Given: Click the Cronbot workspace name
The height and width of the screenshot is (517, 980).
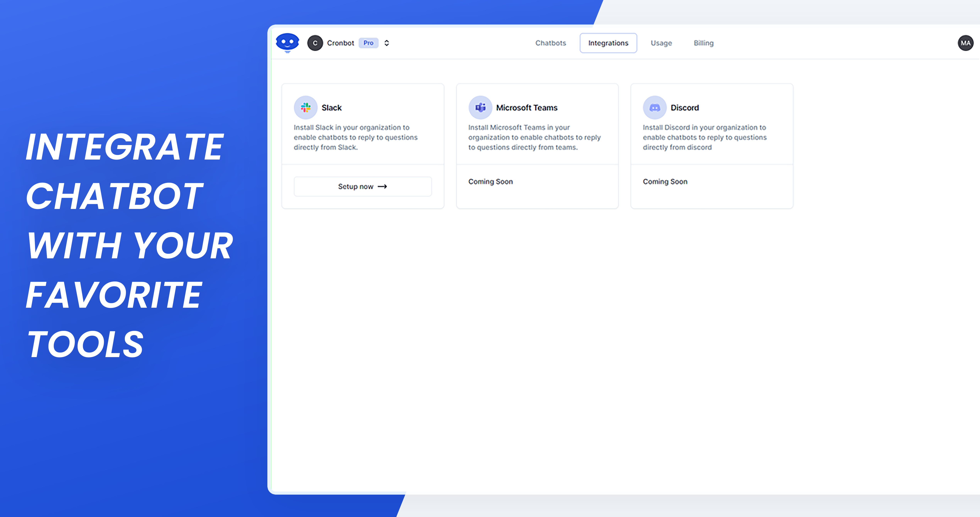Looking at the screenshot, I should (340, 43).
